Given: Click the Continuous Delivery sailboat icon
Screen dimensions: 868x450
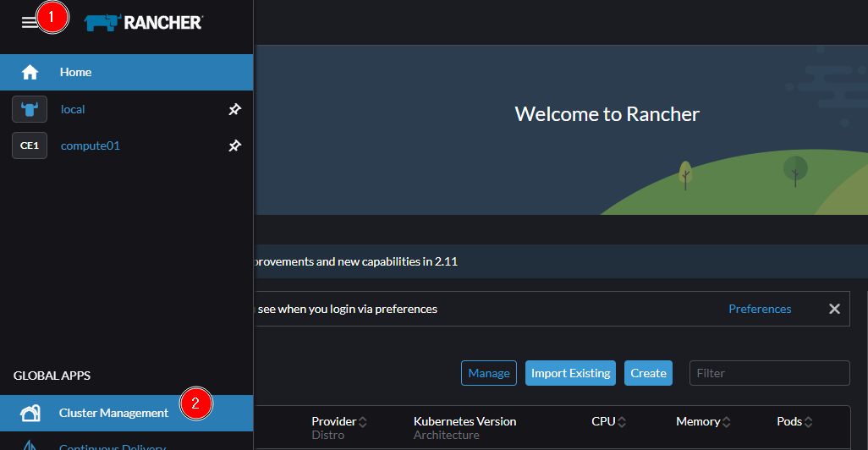Looking at the screenshot, I should pos(30,445).
